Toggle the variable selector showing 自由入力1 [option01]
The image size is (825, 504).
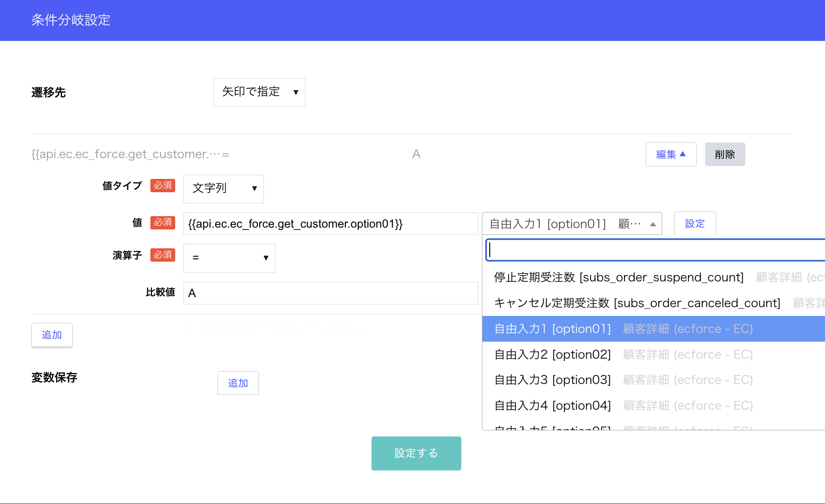(572, 224)
